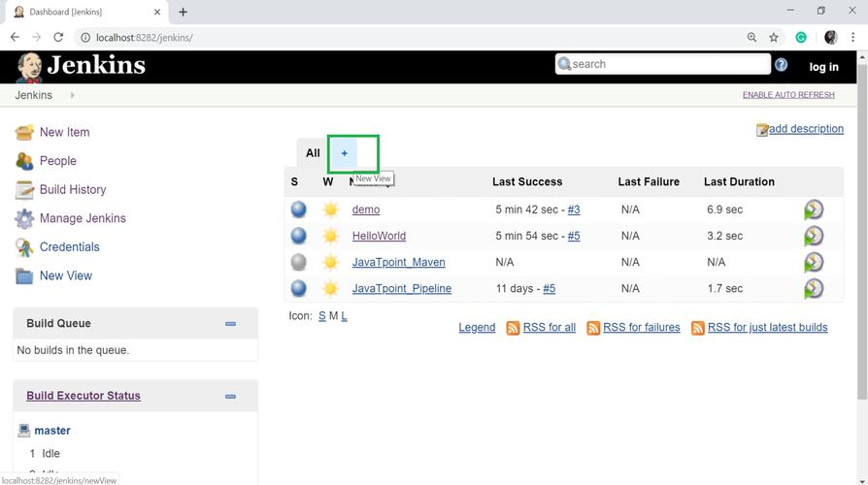
Task: Sort by Last Duration column
Action: click(x=739, y=182)
